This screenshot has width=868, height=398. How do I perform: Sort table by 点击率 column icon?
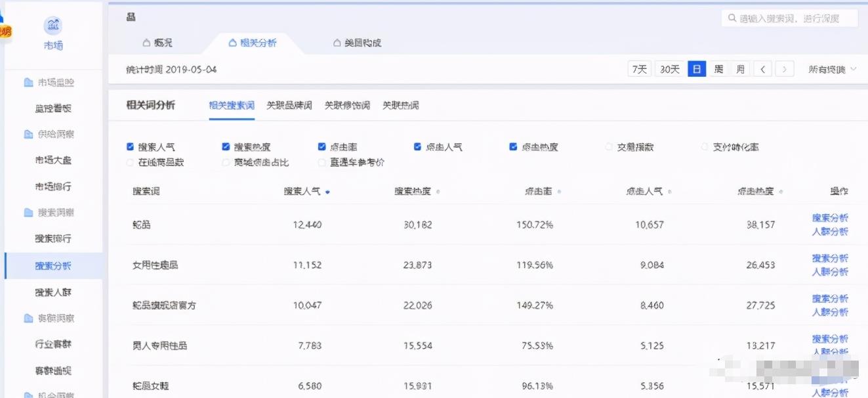pyautogui.click(x=559, y=192)
